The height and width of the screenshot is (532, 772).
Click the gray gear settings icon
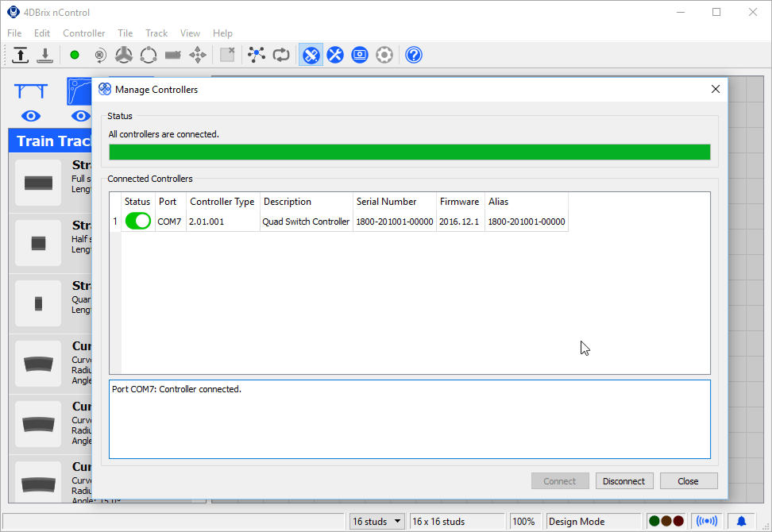384,55
